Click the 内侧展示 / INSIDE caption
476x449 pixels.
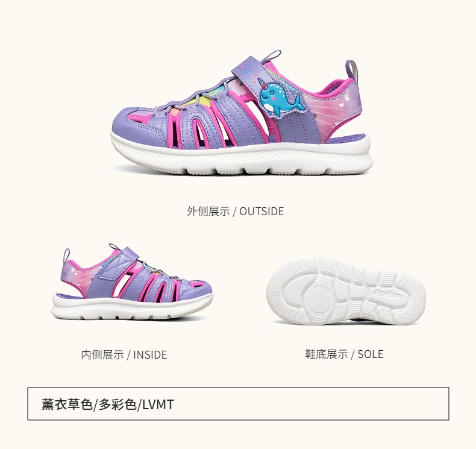tap(124, 354)
